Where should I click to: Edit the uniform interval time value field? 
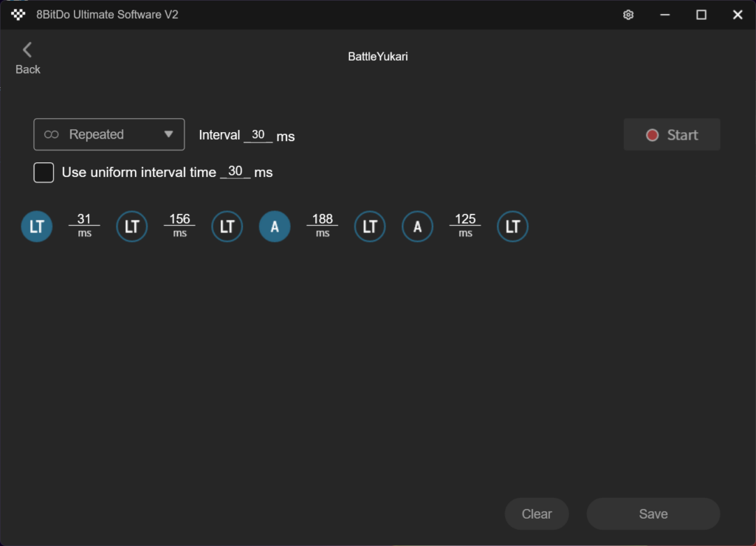click(x=236, y=172)
